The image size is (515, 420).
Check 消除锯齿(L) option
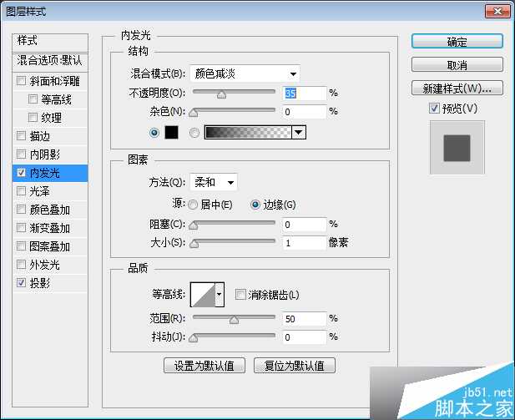click(240, 294)
